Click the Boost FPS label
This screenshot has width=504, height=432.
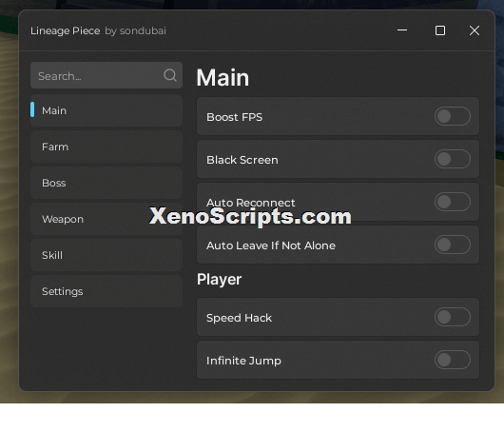click(x=234, y=117)
